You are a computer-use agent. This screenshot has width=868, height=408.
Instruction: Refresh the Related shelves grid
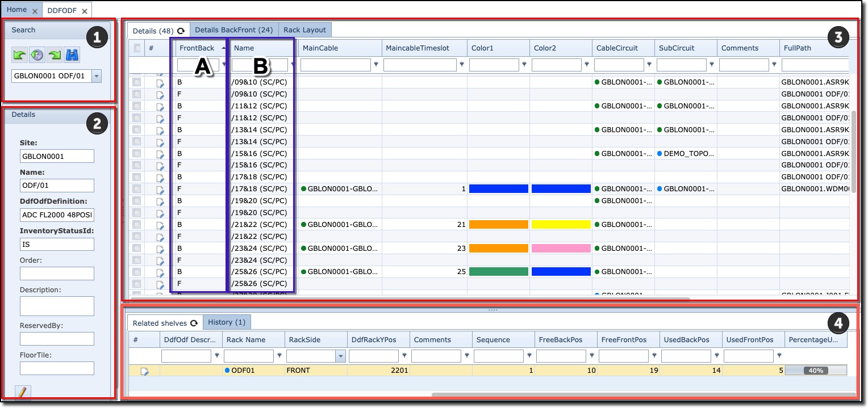click(194, 323)
